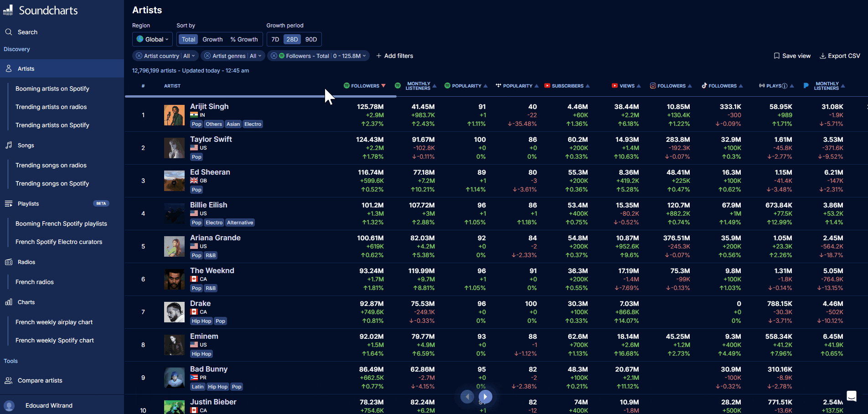868x414 pixels.
Task: Sort by % Growth option
Action: [x=244, y=39]
